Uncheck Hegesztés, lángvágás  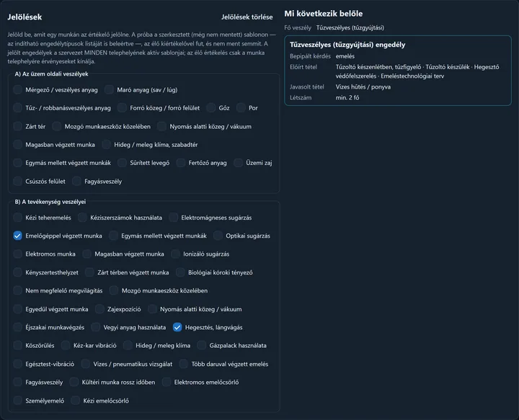coord(177,327)
